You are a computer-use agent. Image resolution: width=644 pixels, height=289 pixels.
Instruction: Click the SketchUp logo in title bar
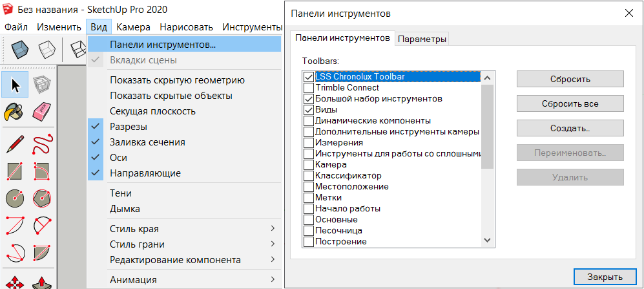point(8,9)
